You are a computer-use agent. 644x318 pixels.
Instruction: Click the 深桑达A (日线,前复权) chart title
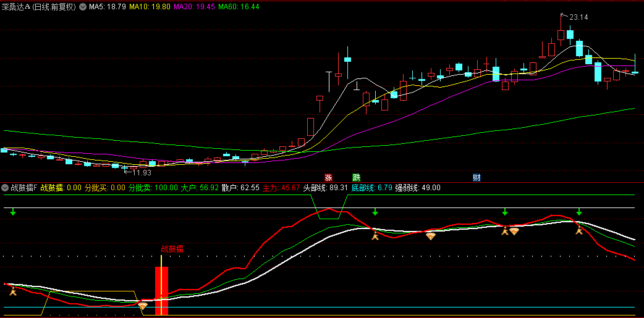tap(39, 7)
